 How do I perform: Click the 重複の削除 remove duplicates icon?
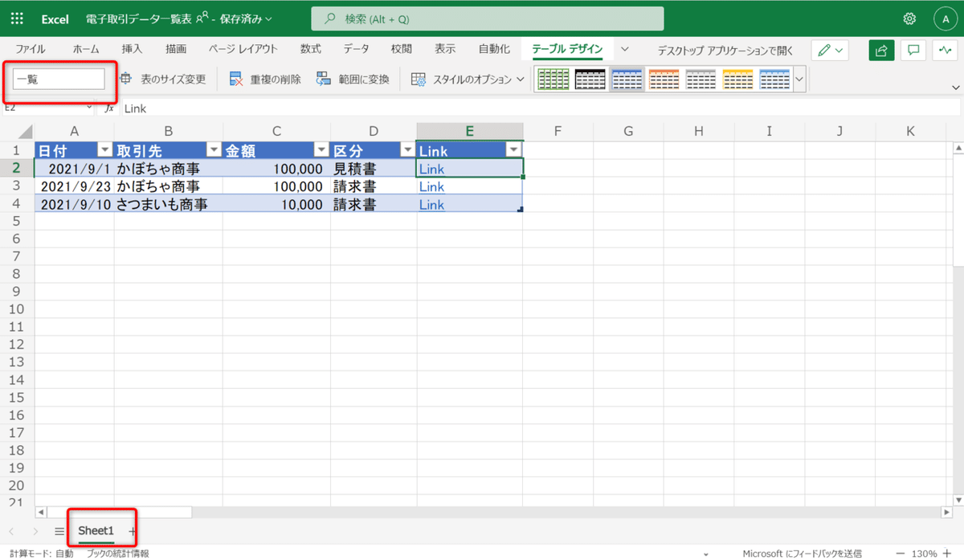[236, 79]
